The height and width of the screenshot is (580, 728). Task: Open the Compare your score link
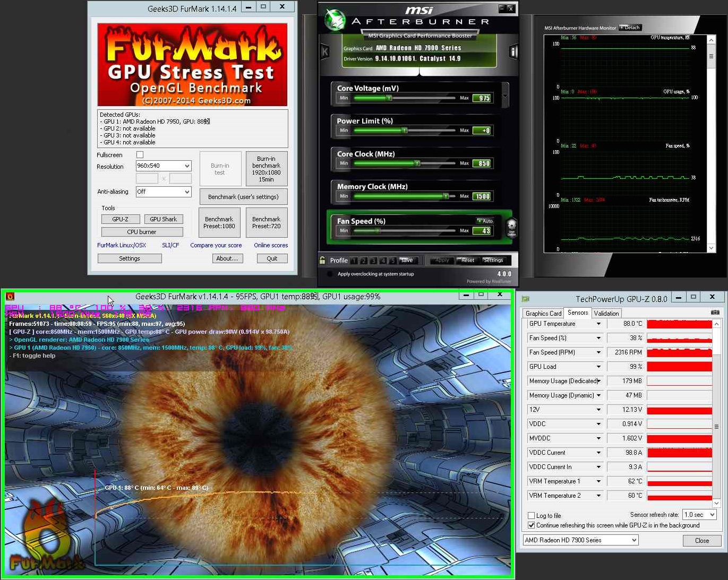(216, 245)
